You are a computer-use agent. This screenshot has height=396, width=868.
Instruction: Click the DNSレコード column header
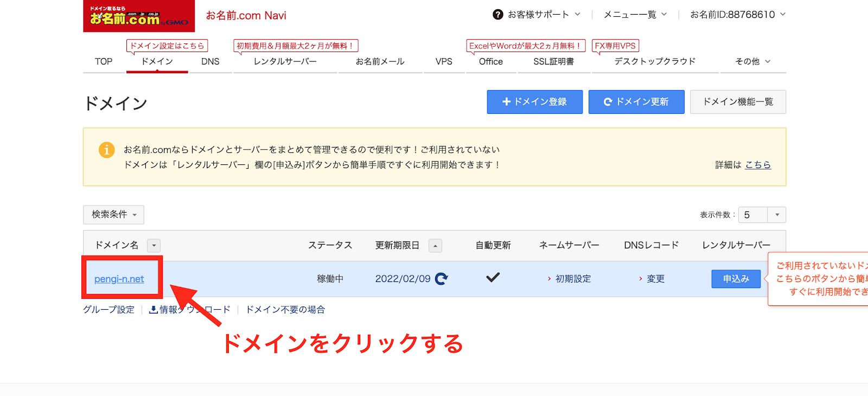click(x=652, y=245)
